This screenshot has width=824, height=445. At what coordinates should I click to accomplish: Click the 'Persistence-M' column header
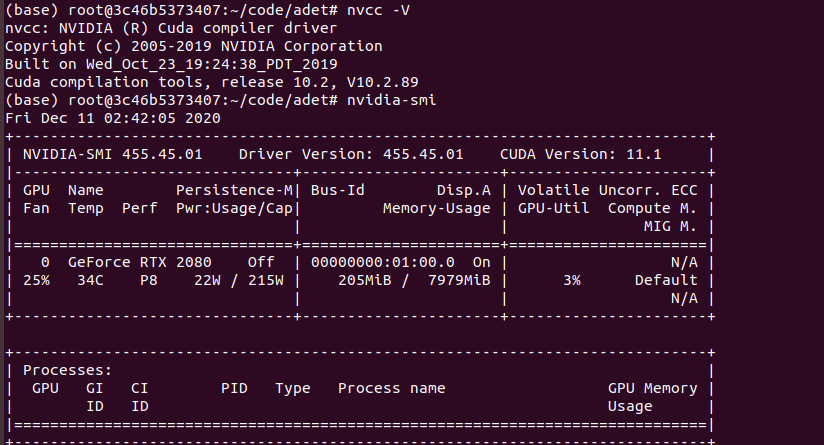click(234, 190)
